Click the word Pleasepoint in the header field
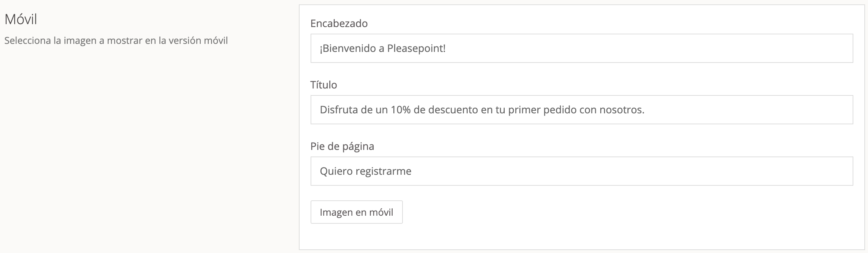The image size is (868, 253). (416, 48)
